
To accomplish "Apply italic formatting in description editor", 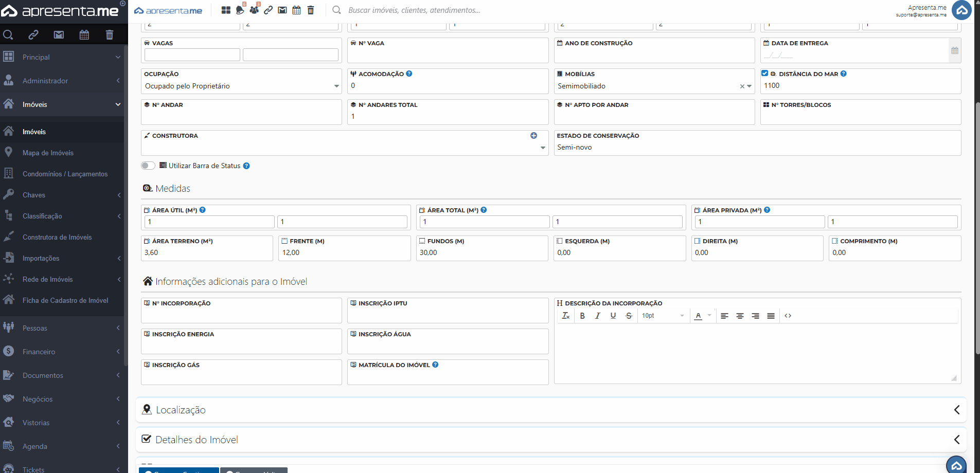I will tap(598, 316).
